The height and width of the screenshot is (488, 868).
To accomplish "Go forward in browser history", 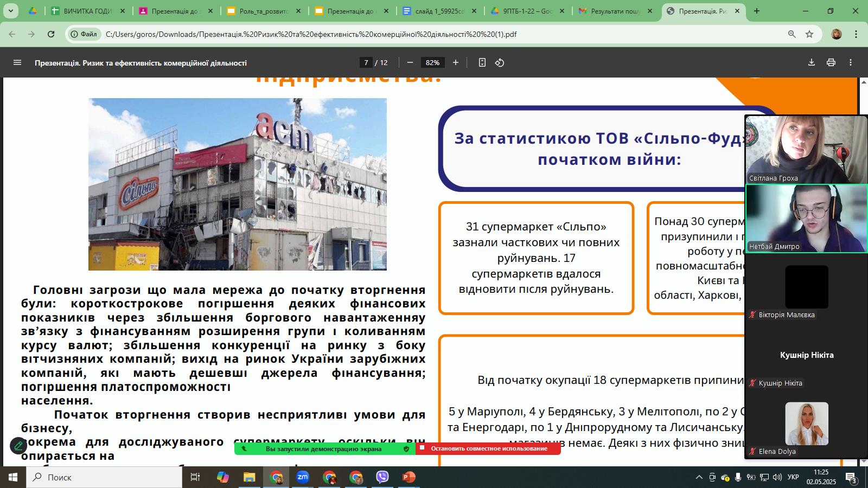I will pos(31,34).
